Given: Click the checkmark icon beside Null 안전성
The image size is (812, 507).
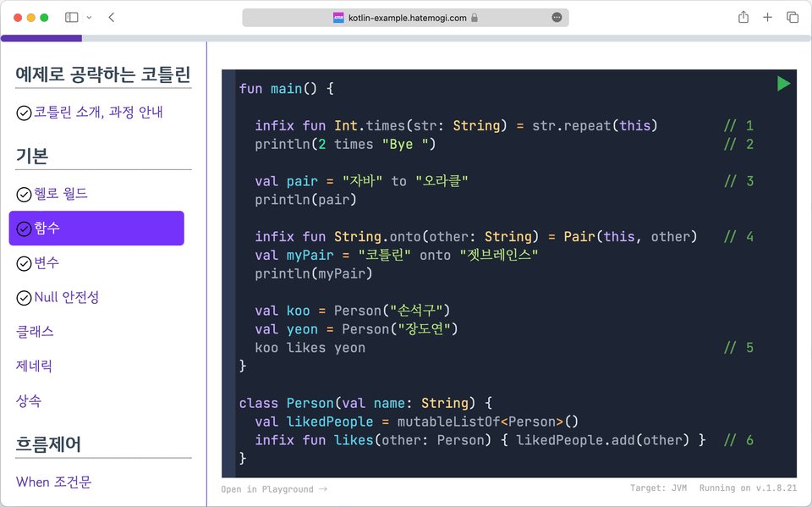Looking at the screenshot, I should (x=24, y=298).
